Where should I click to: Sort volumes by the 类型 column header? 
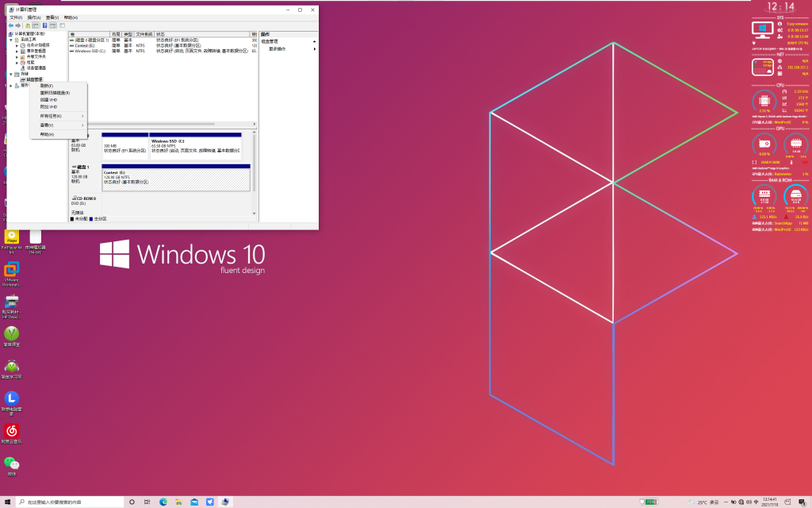click(128, 34)
